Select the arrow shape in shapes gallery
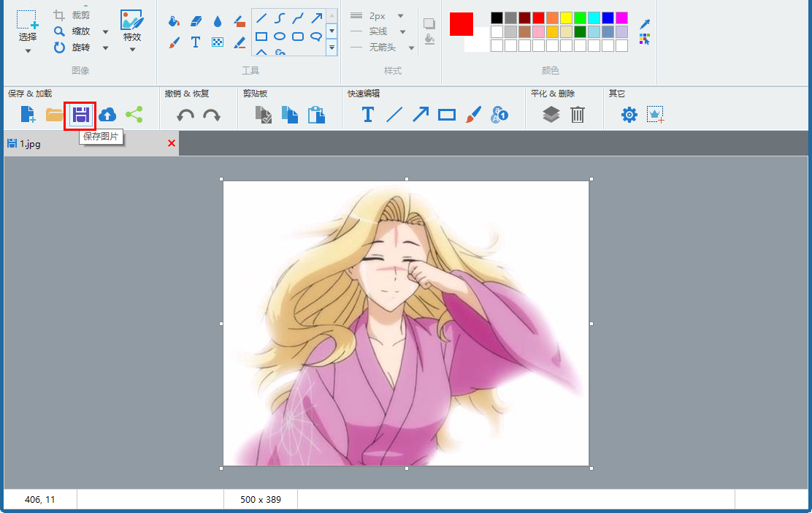812x513 pixels. tap(316, 19)
